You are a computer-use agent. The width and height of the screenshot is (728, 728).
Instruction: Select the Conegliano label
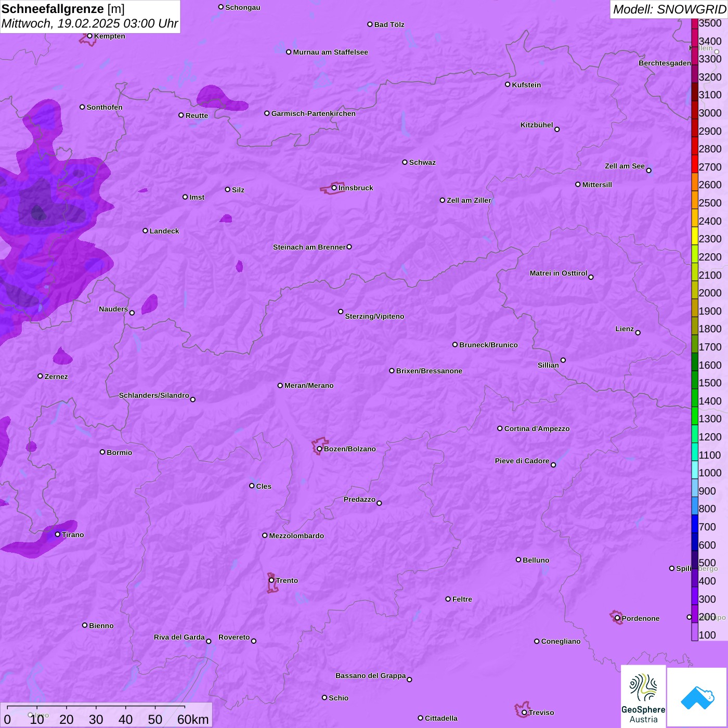pos(561,641)
